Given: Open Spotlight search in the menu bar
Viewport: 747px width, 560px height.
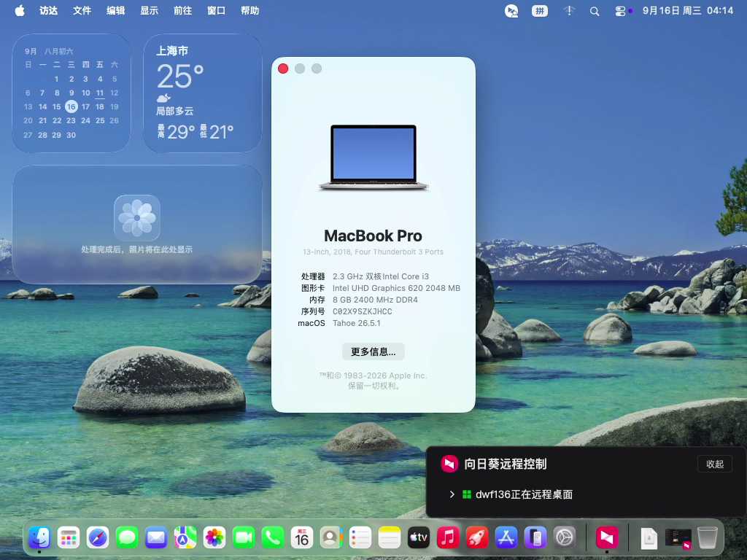Looking at the screenshot, I should [x=594, y=11].
